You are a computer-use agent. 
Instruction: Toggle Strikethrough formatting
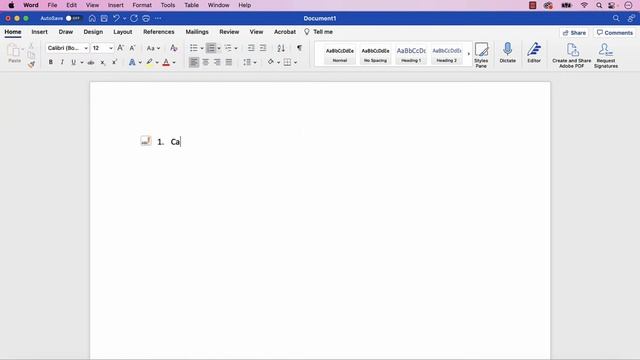point(91,62)
